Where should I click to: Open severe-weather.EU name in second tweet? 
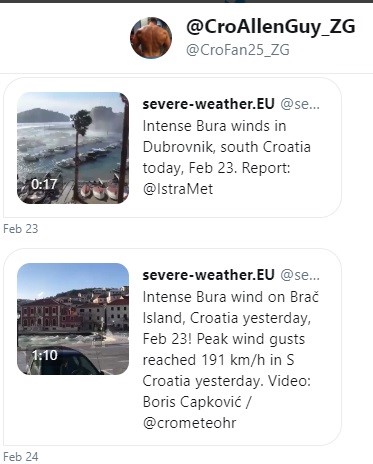pos(209,275)
